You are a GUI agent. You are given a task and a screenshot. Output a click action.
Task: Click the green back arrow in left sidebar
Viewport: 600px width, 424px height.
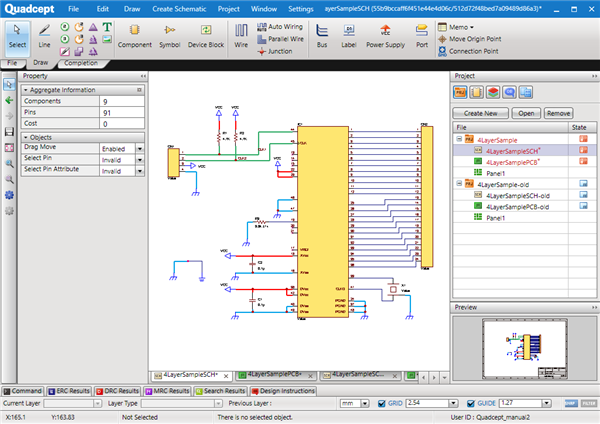click(9, 100)
